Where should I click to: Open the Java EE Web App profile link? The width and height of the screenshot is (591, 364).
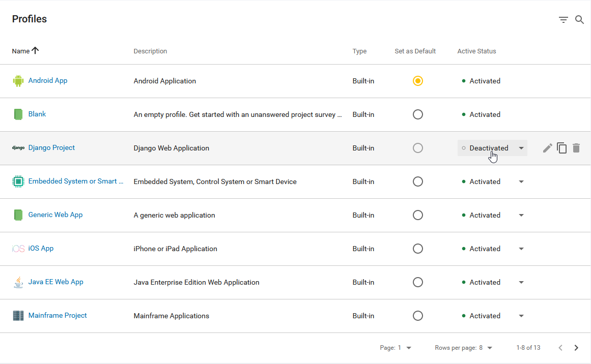pyautogui.click(x=55, y=282)
